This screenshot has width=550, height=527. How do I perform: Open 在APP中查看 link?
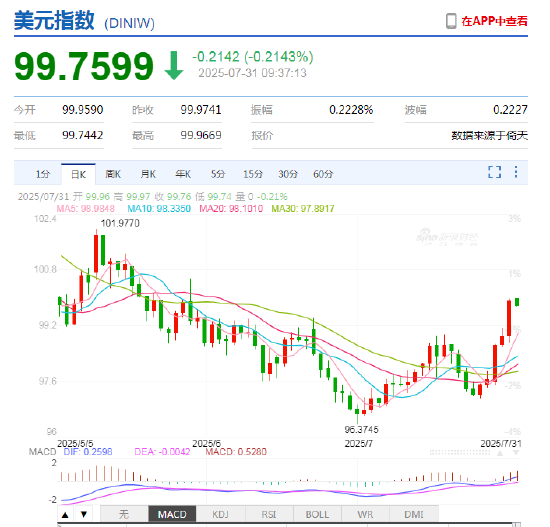pos(494,21)
